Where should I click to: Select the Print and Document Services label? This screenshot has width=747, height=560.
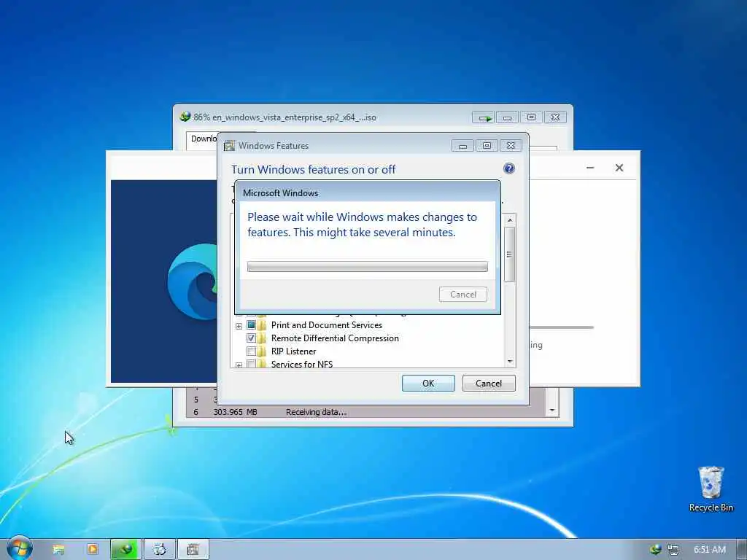pyautogui.click(x=327, y=325)
